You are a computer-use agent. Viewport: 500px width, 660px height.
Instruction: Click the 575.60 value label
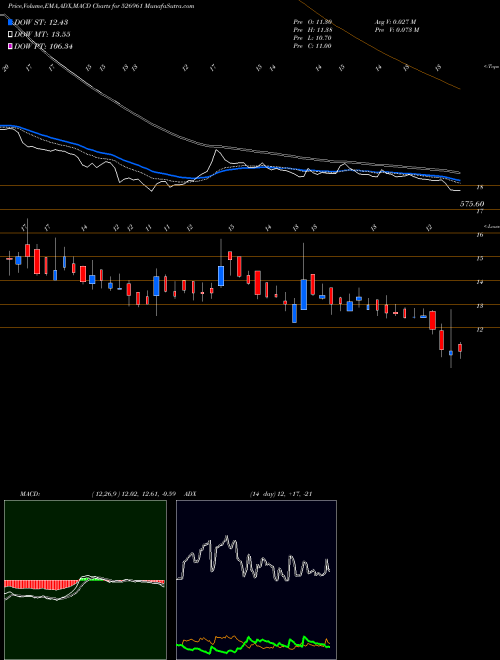[472, 204]
